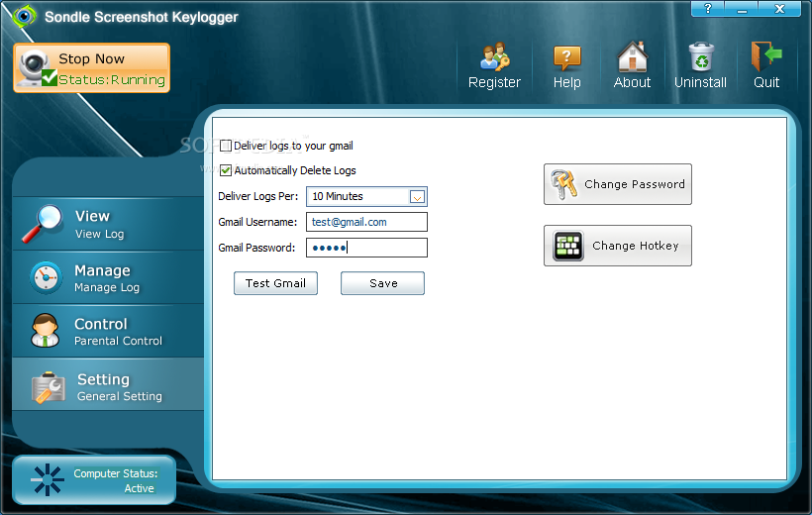Click the Test Gmail button
Viewport: 812px width, 515px height.
[275, 283]
